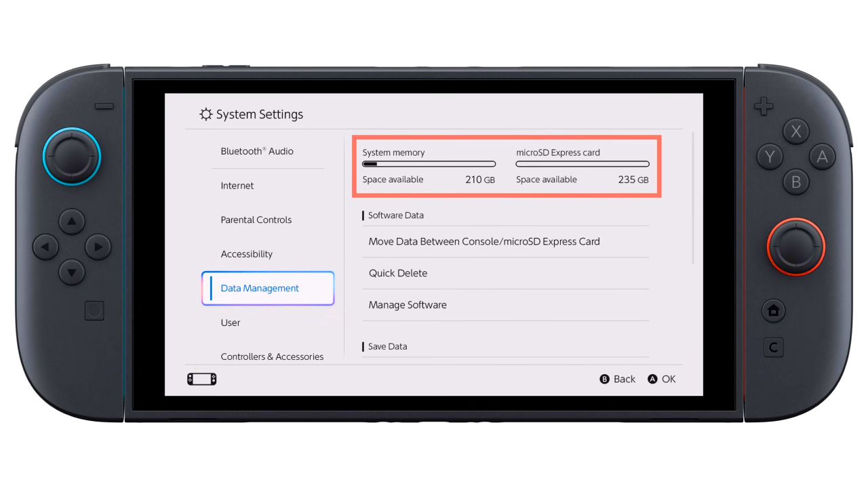Click the System memory usage bar
This screenshot has width=868, height=488.
(x=429, y=164)
